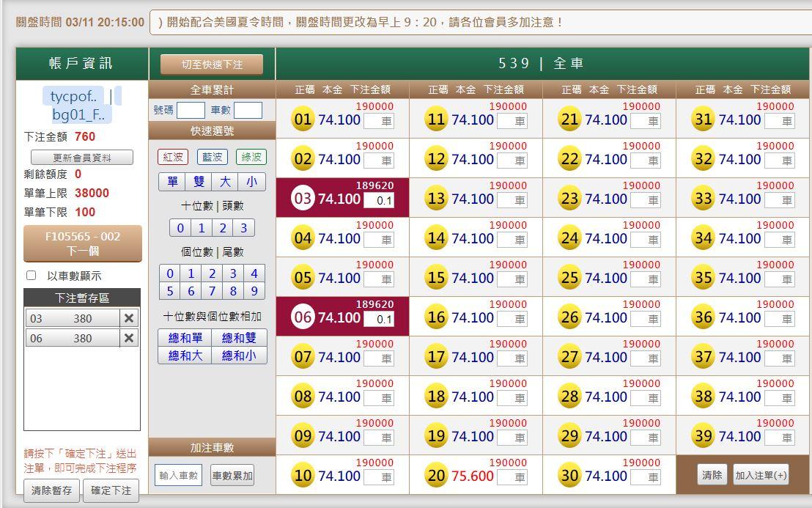Click 總和單 sum odd option
The width and height of the screenshot is (812, 508).
[185, 338]
